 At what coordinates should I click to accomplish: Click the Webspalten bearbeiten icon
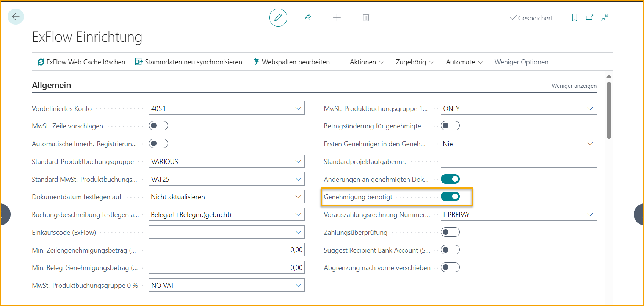pyautogui.click(x=256, y=62)
